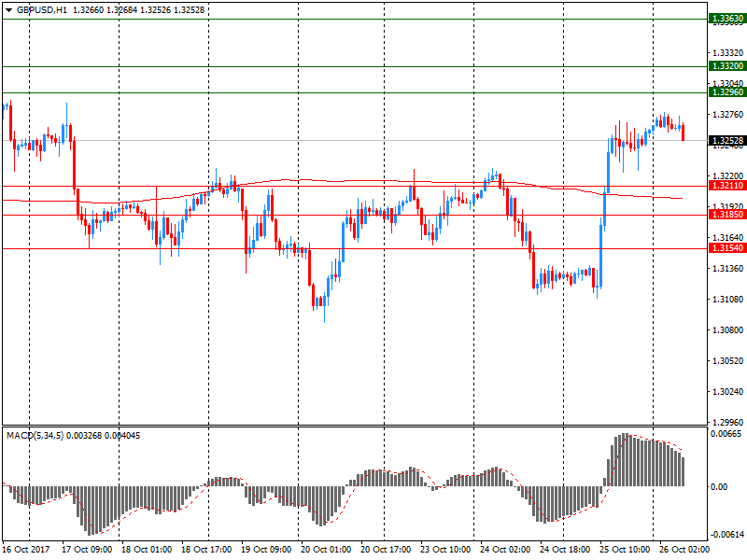
Task: Select the green 1.33200 price level label
Action: (x=727, y=66)
